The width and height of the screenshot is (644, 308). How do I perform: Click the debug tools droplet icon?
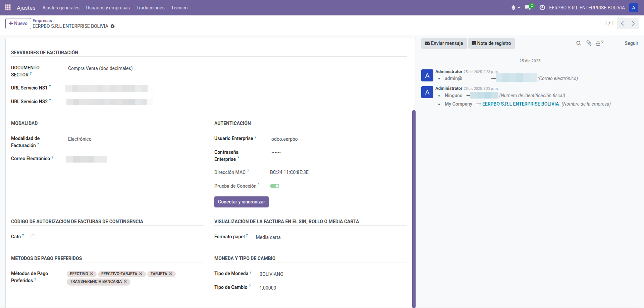[x=513, y=7]
